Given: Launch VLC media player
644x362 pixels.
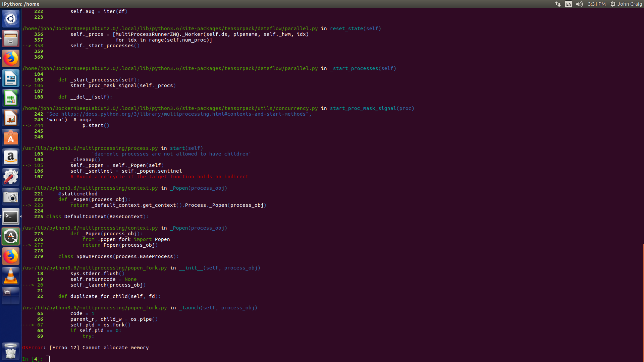Looking at the screenshot, I should click(x=11, y=276).
